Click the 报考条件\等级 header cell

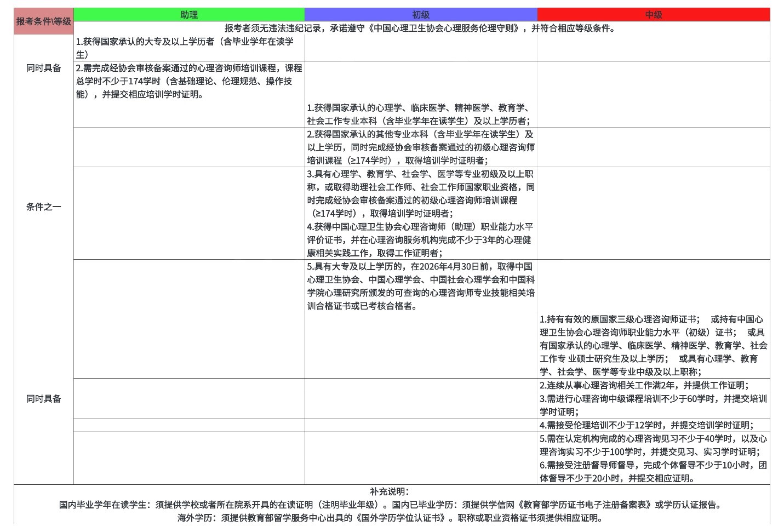[44, 21]
